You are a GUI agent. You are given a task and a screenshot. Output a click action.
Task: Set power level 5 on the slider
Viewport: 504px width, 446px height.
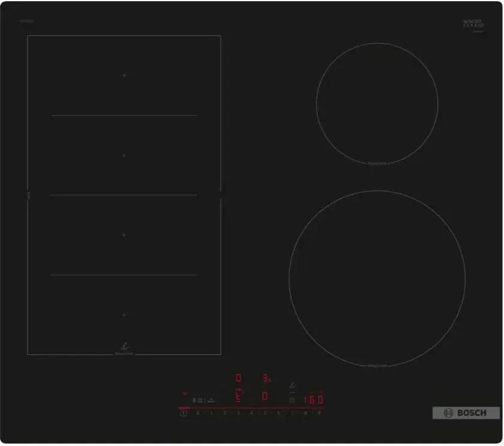(x=265, y=413)
